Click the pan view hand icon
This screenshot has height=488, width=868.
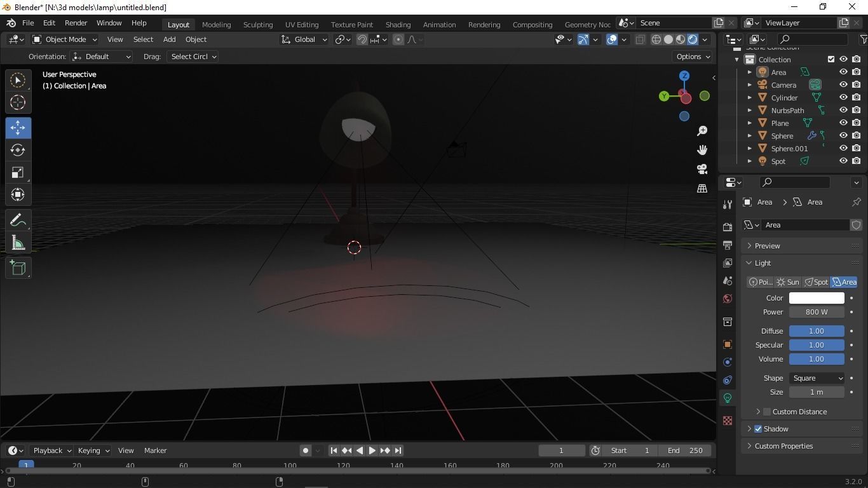pos(702,150)
